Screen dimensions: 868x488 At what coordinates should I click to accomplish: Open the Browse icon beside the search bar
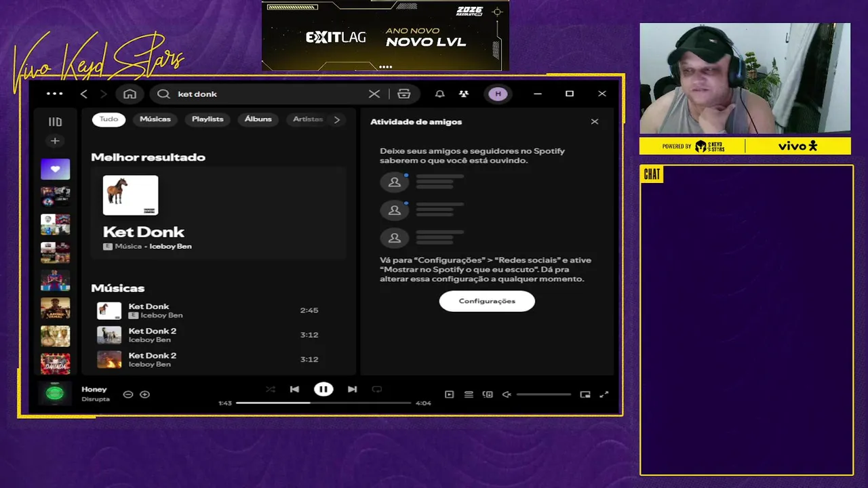404,94
